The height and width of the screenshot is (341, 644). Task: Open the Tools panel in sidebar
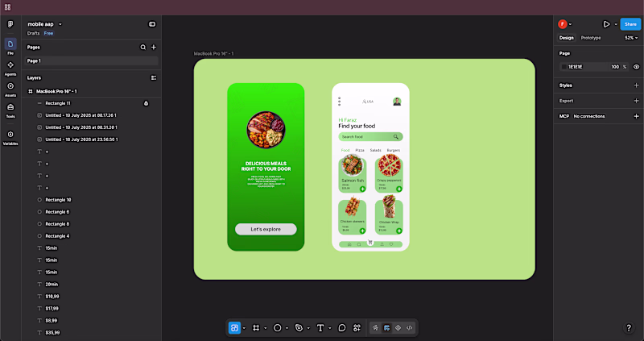10,110
